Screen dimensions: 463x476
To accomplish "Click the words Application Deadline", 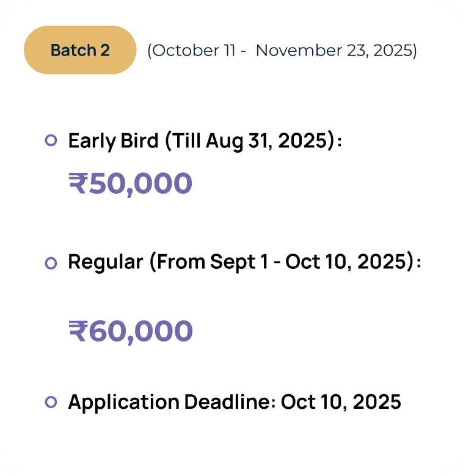I will point(172,402).
